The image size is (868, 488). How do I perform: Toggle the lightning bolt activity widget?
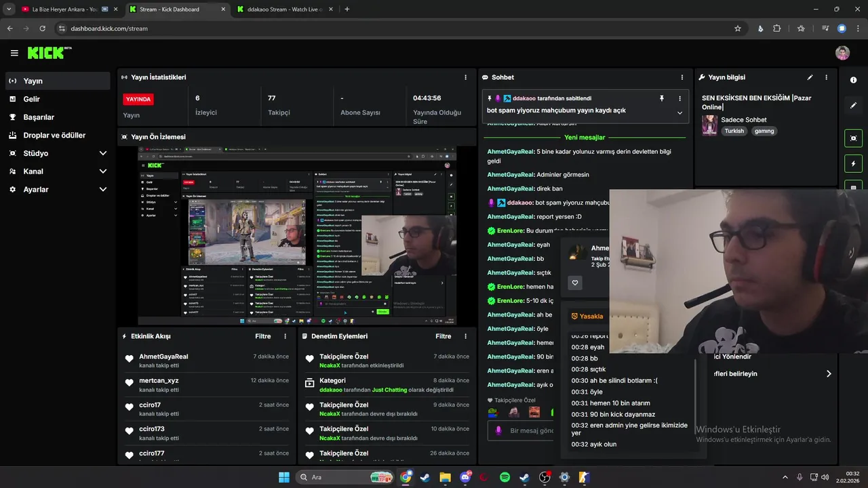853,164
